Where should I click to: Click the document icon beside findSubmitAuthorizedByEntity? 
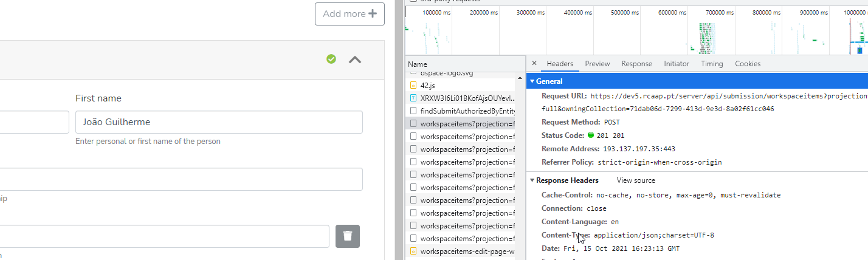(x=413, y=111)
